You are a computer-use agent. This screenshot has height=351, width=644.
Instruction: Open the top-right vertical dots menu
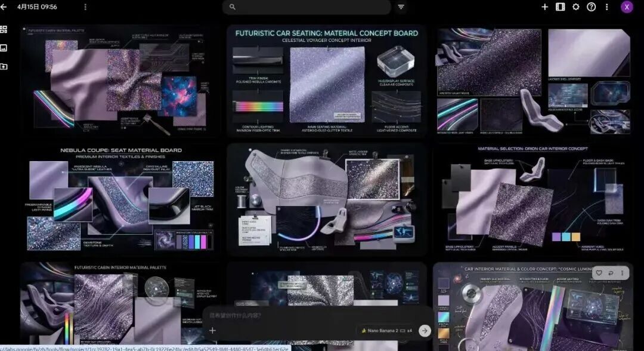(x=606, y=7)
